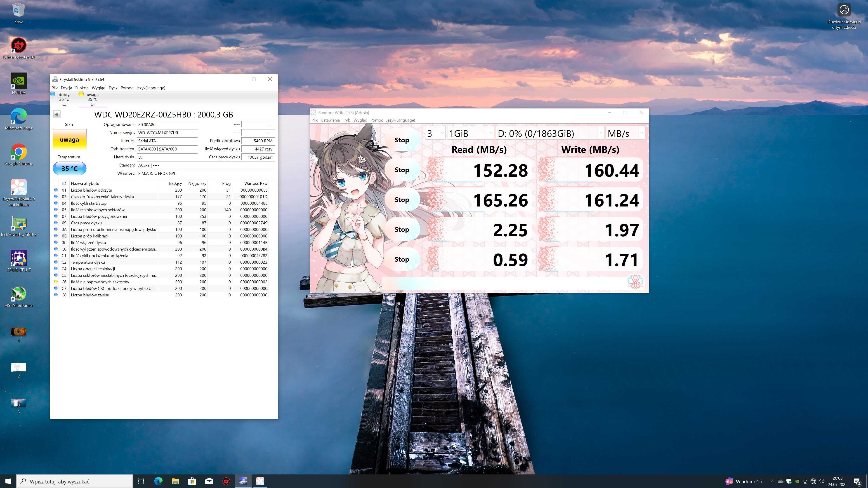Open Edycja menu in CrystalDiskInfo
The width and height of the screenshot is (868, 488).
click(66, 88)
